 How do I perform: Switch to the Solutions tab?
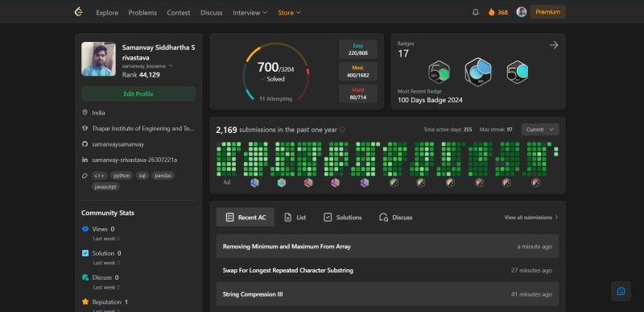[343, 218]
